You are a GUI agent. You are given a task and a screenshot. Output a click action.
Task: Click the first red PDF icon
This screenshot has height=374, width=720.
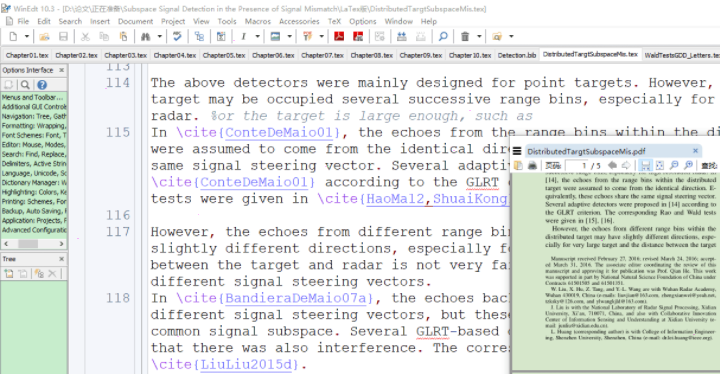tap(339, 36)
